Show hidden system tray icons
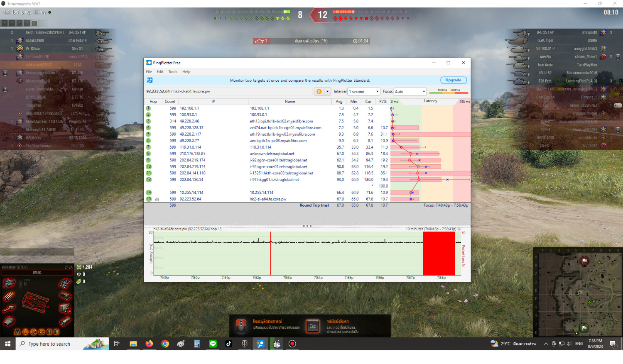 click(546, 344)
